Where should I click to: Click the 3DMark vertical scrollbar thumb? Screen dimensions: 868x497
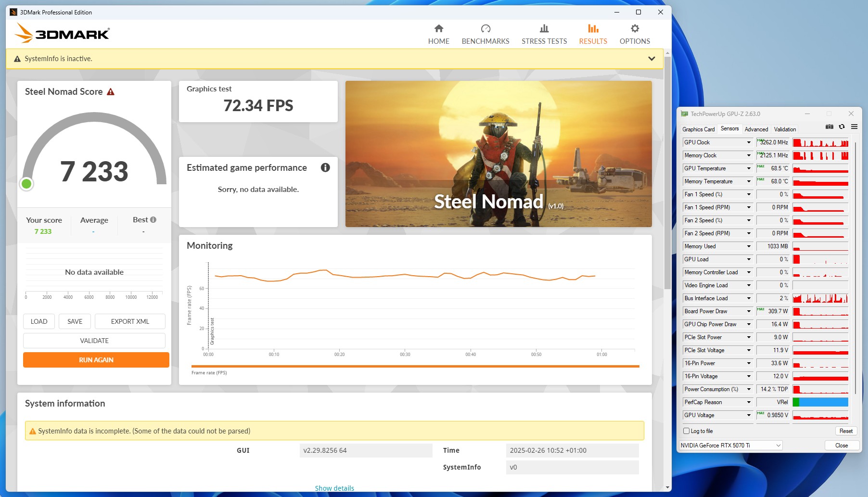(667, 173)
